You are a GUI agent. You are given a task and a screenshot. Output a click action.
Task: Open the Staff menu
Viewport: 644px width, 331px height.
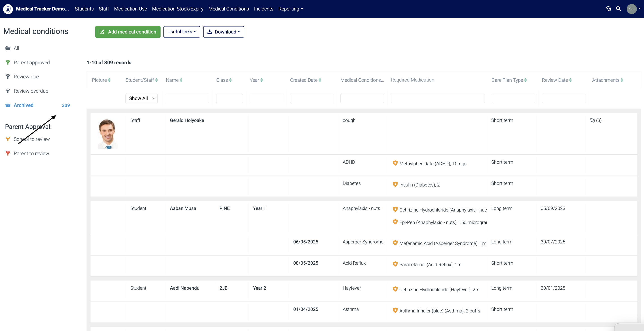(104, 9)
